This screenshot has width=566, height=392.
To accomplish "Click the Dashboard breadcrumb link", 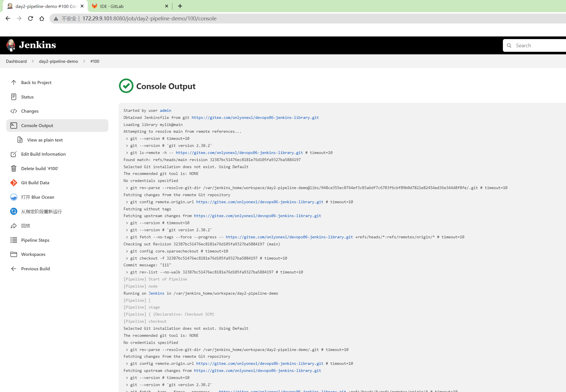I will tap(16, 61).
